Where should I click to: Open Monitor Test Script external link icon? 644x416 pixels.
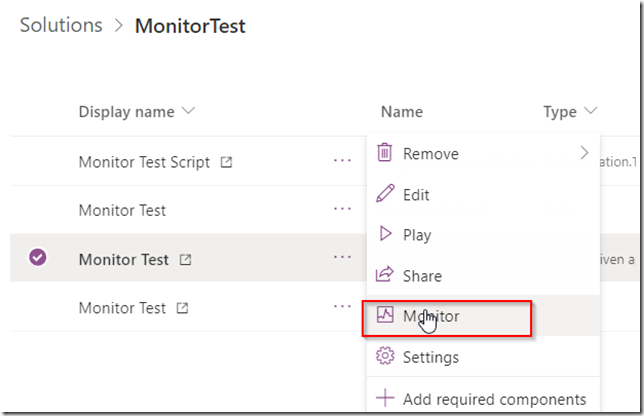(x=226, y=162)
